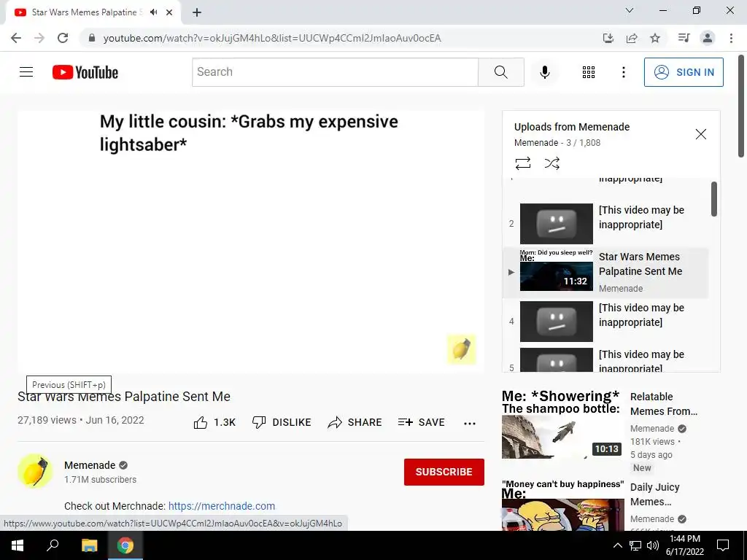Open the tab search chevron

630,10
